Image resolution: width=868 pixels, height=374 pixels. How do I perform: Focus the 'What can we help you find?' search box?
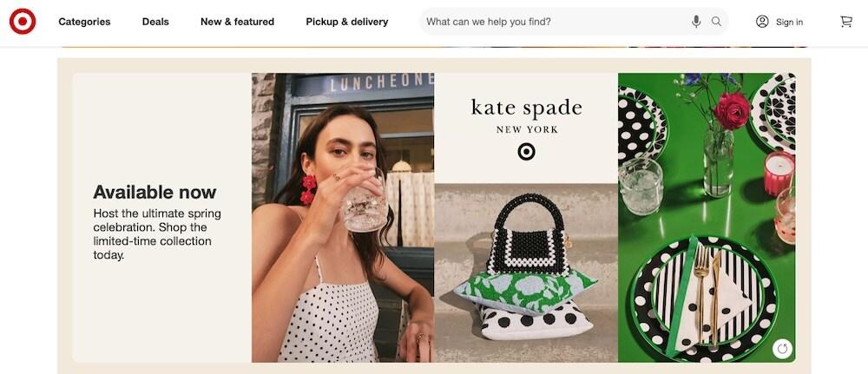coord(556,22)
